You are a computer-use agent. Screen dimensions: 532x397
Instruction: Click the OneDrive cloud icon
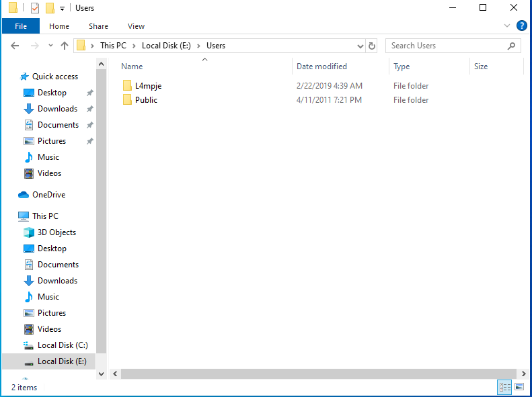pos(24,195)
